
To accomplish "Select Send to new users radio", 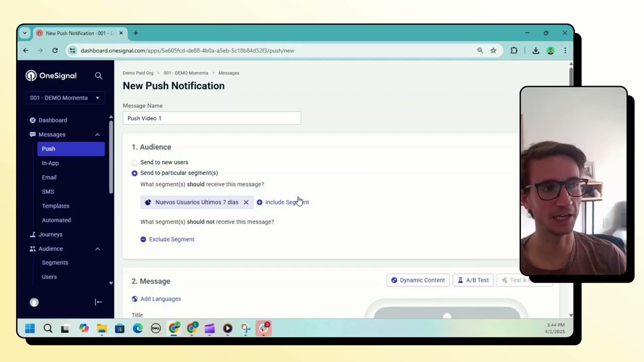I will (134, 162).
